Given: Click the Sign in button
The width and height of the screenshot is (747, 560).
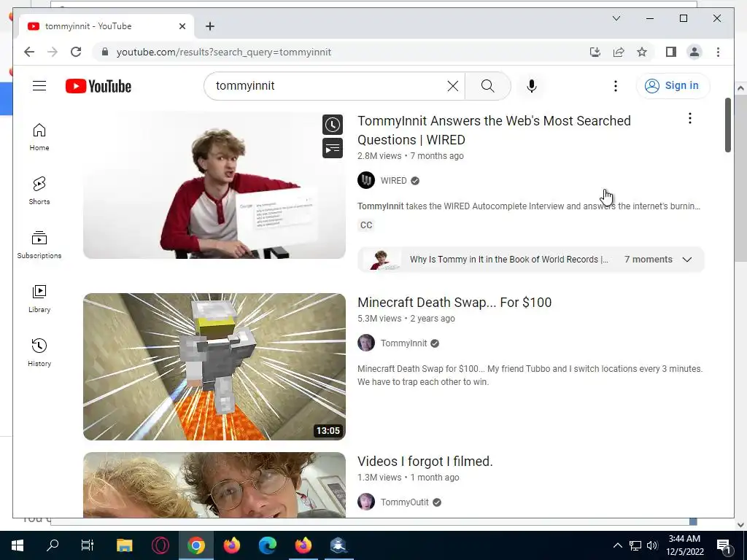Looking at the screenshot, I should 673,86.
